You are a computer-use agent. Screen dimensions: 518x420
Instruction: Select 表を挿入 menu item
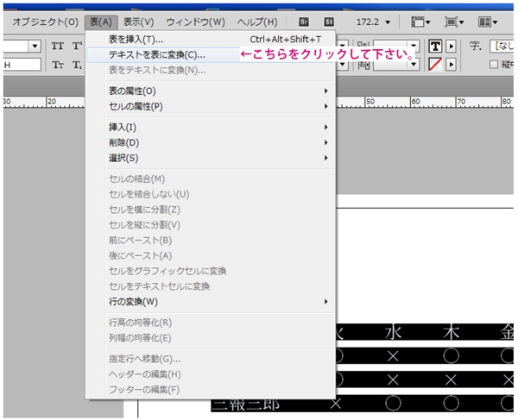[136, 39]
